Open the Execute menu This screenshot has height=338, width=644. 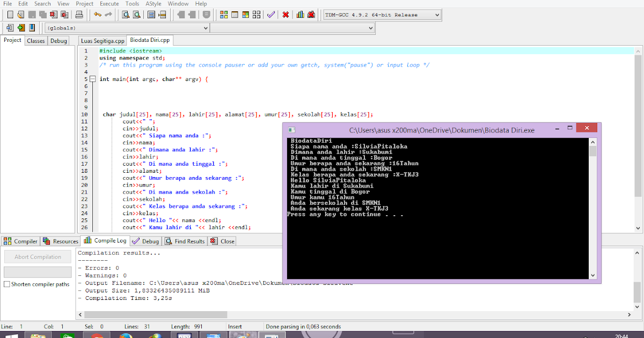coord(109,4)
